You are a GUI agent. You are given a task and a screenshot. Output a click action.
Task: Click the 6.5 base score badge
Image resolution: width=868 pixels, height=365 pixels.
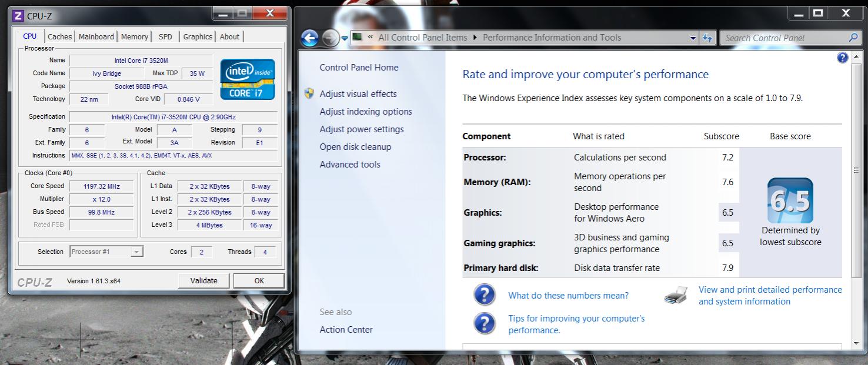(x=790, y=200)
